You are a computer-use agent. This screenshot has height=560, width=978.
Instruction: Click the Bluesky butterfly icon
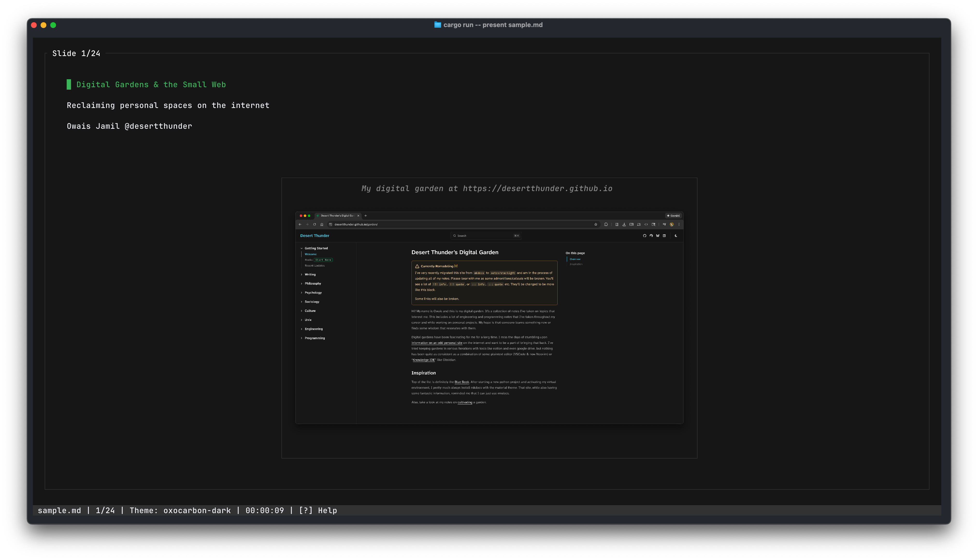pos(658,236)
